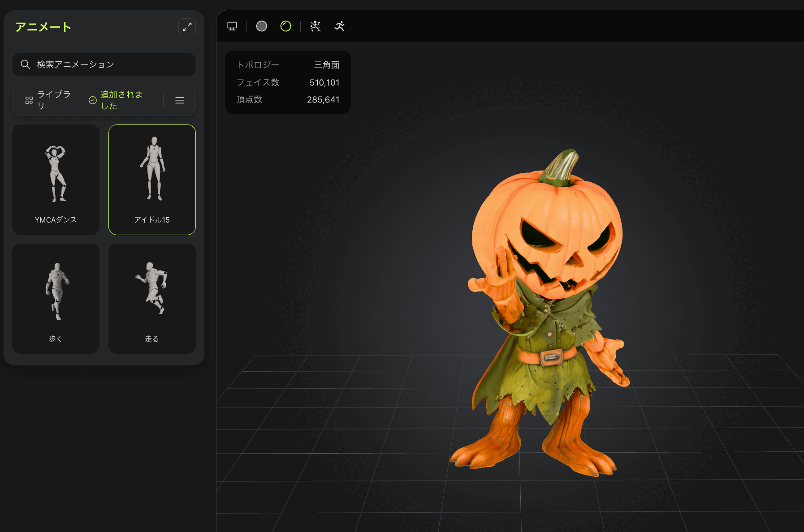Click the magnifier icon in search bar

[26, 64]
